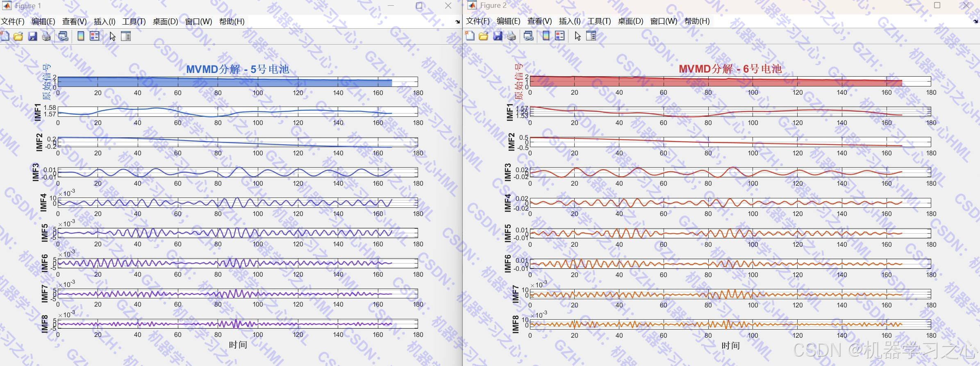Select the IMF1 subplot in Figure 1
This screenshot has height=366, width=980.
click(x=238, y=111)
